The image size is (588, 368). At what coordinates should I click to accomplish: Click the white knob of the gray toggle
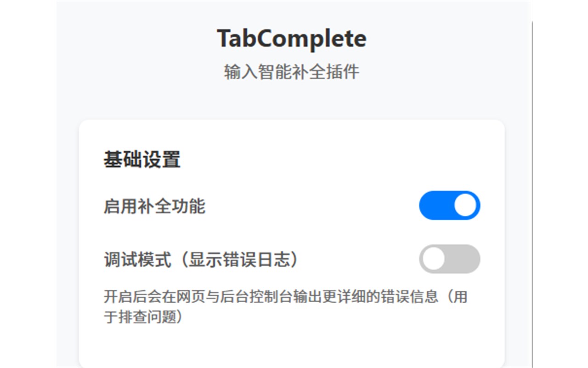pos(434,259)
